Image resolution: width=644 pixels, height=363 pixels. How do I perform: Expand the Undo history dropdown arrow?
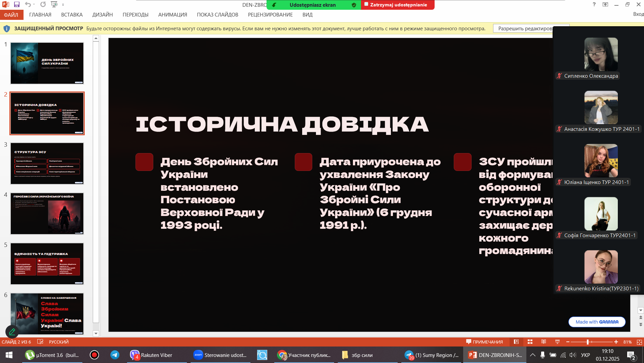click(35, 5)
